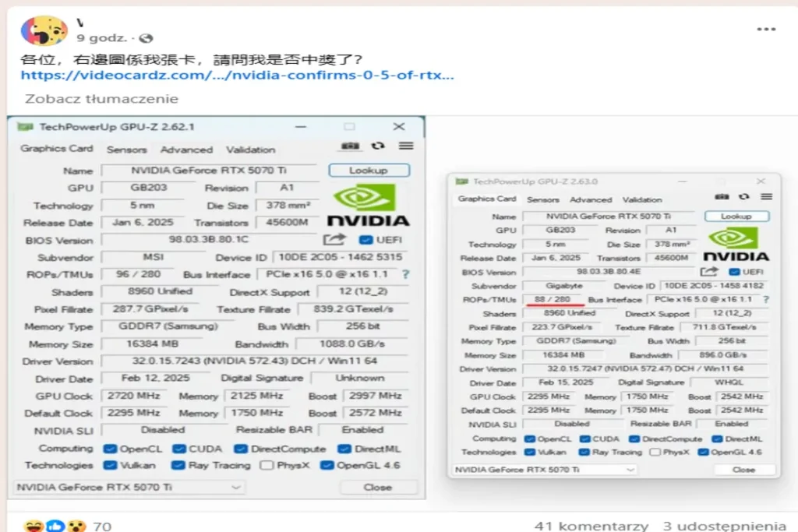Click the reaction emojis below the post
The height and width of the screenshot is (532, 798).
55,526
